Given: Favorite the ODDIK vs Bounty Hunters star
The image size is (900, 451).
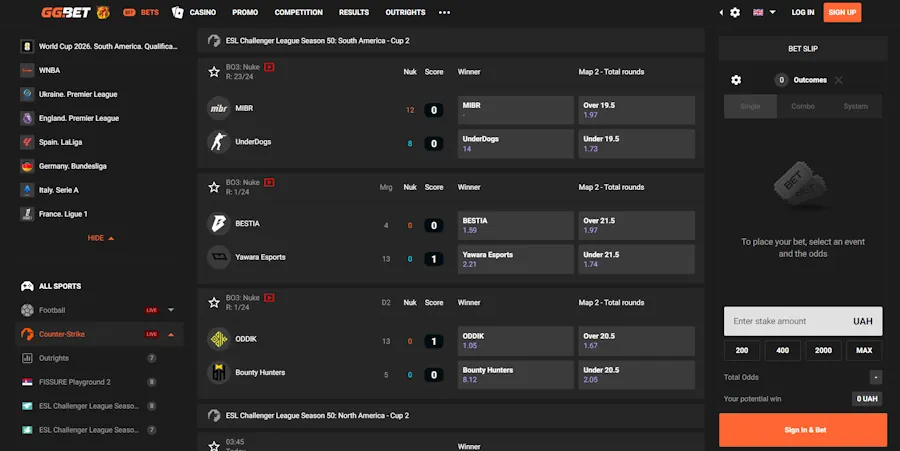Looking at the screenshot, I should (214, 302).
